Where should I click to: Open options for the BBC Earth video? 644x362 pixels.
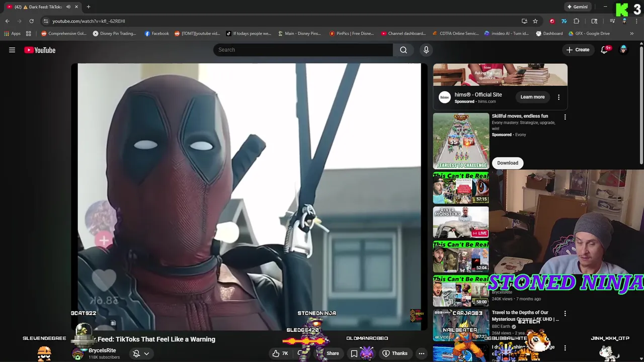pos(565,314)
